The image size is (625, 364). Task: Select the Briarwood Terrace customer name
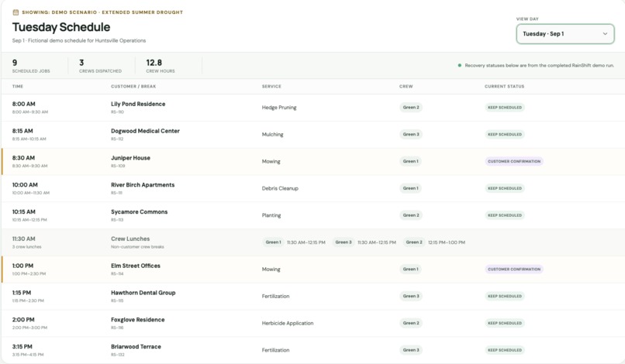[136, 347]
